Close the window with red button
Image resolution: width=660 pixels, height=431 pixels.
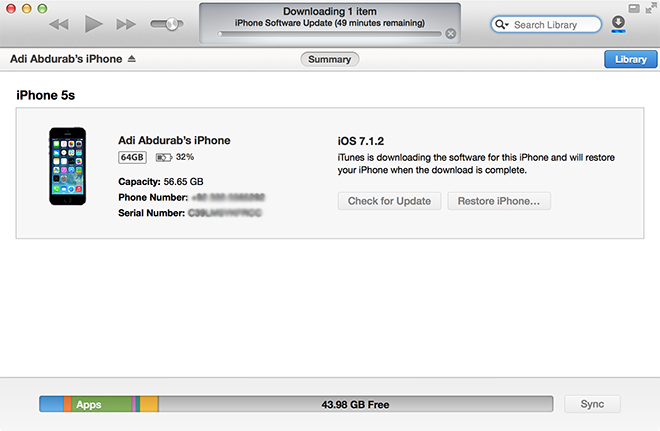coord(11,8)
